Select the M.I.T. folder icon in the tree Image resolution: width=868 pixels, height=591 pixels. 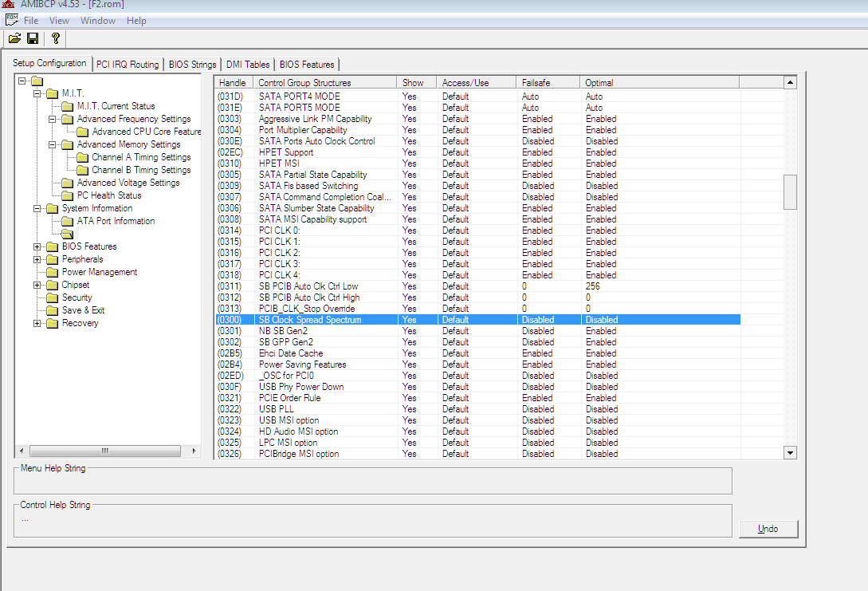coord(53,93)
